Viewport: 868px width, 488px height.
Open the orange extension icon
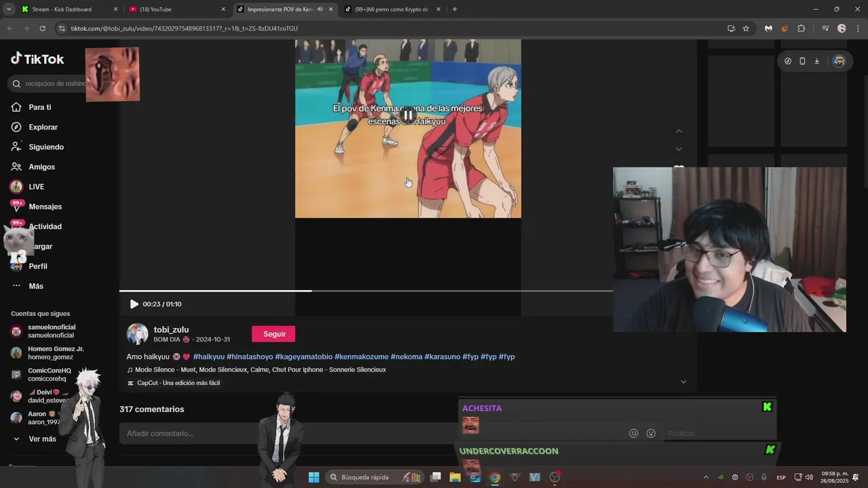click(785, 28)
